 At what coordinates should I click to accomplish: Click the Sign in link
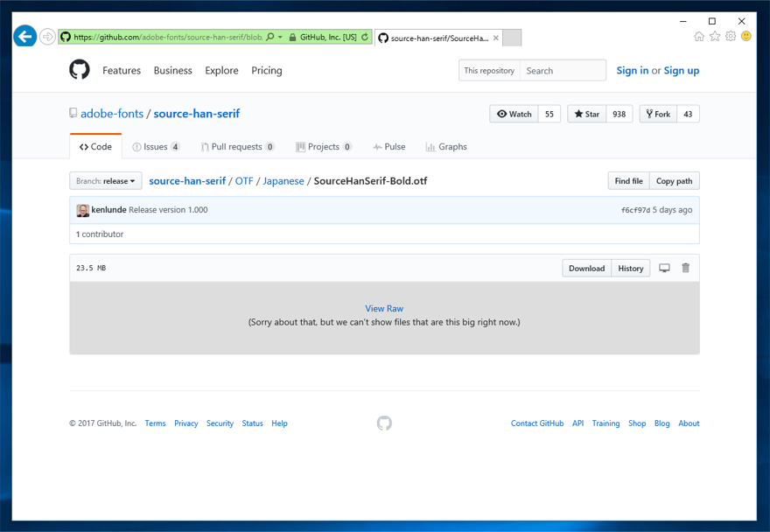click(x=632, y=70)
